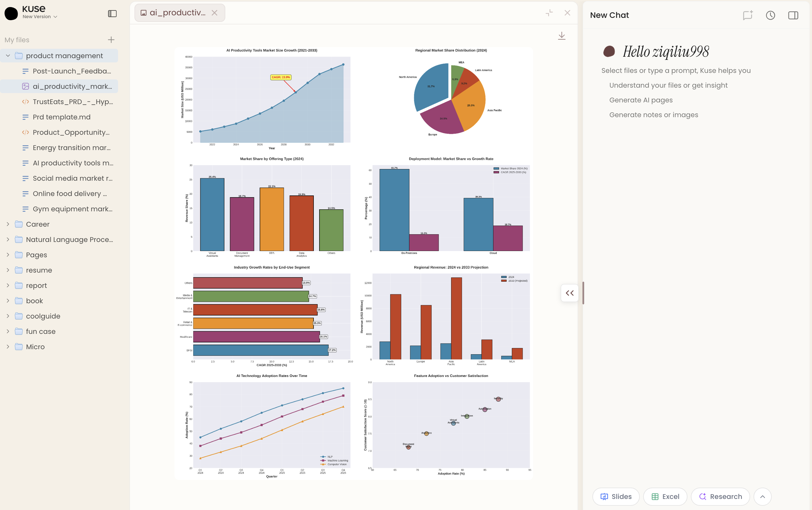Toggle the right chat panel icon

(x=793, y=15)
